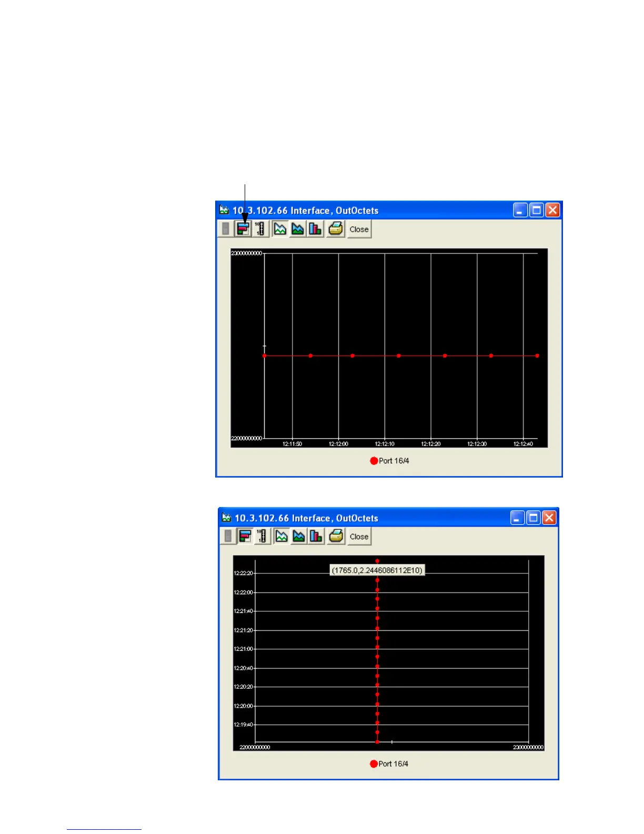The height and width of the screenshot is (834, 644).
Task: Click the 23000000000 axis label in lower graph
Action: (x=528, y=747)
